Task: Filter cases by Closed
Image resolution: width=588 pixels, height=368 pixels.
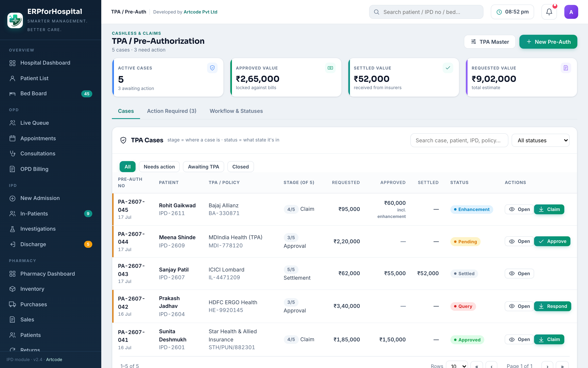Action: pyautogui.click(x=241, y=167)
